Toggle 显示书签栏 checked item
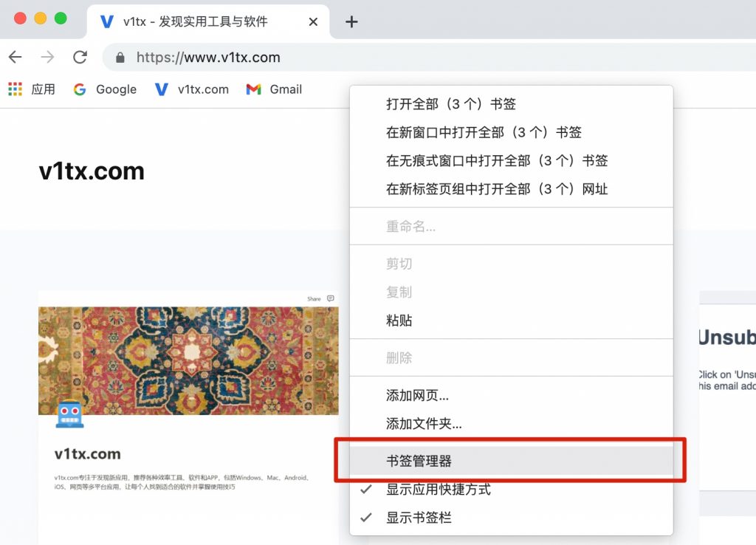 pos(511,518)
